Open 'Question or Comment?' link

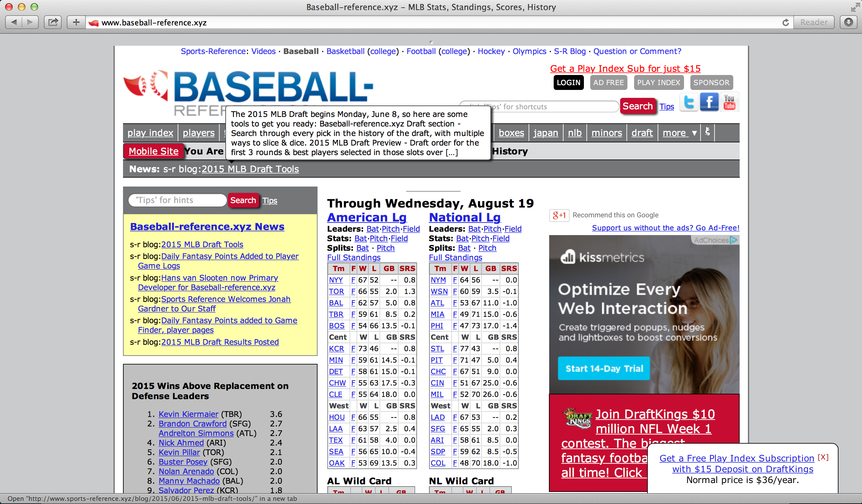click(x=637, y=51)
